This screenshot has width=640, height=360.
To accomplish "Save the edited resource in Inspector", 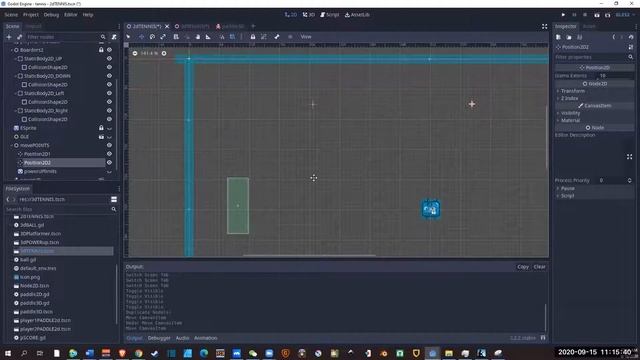I will pos(579,37).
